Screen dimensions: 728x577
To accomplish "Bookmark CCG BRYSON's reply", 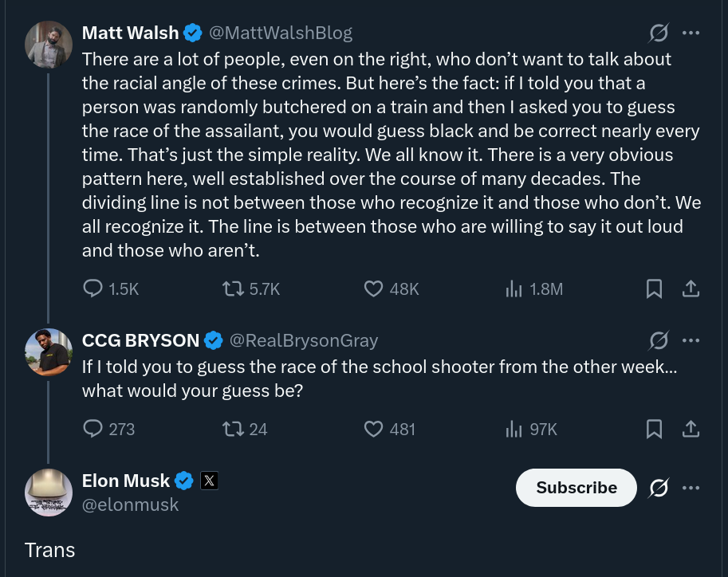I will pos(654,429).
